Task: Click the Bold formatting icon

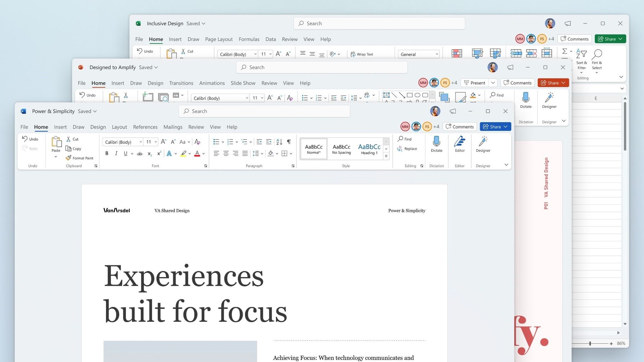Action: coord(106,153)
